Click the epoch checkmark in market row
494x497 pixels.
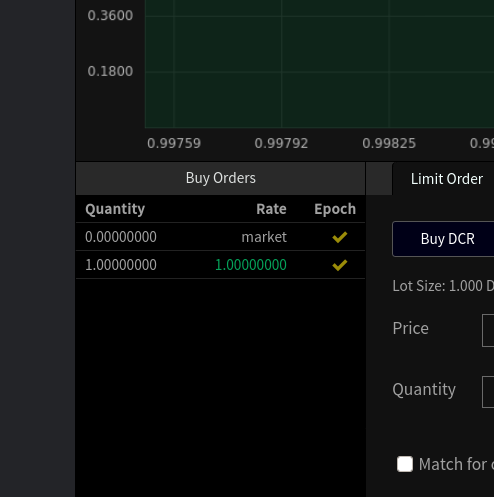coord(340,237)
